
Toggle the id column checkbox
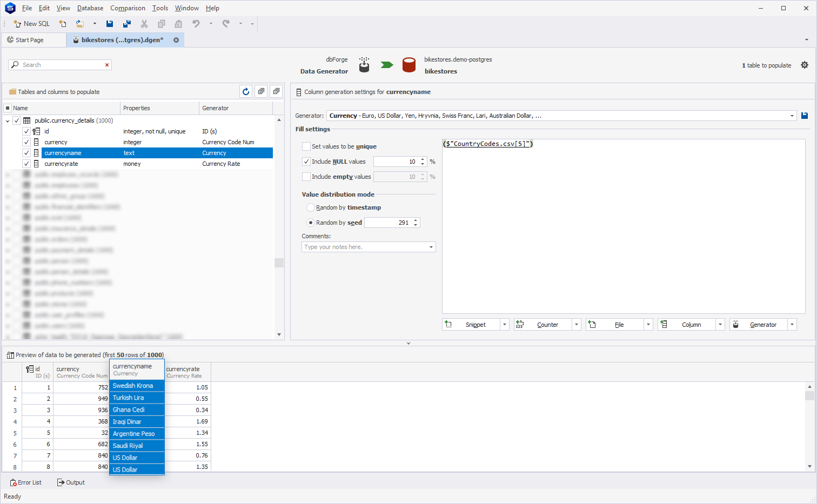(x=26, y=131)
